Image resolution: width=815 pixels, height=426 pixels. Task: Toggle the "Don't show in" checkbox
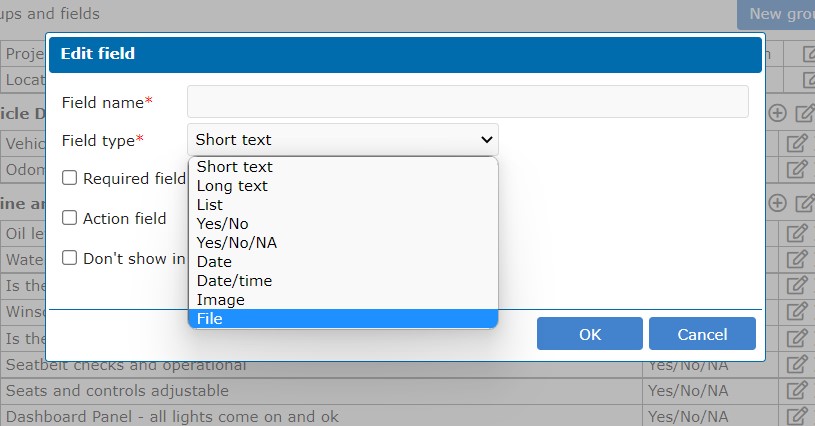(x=70, y=258)
